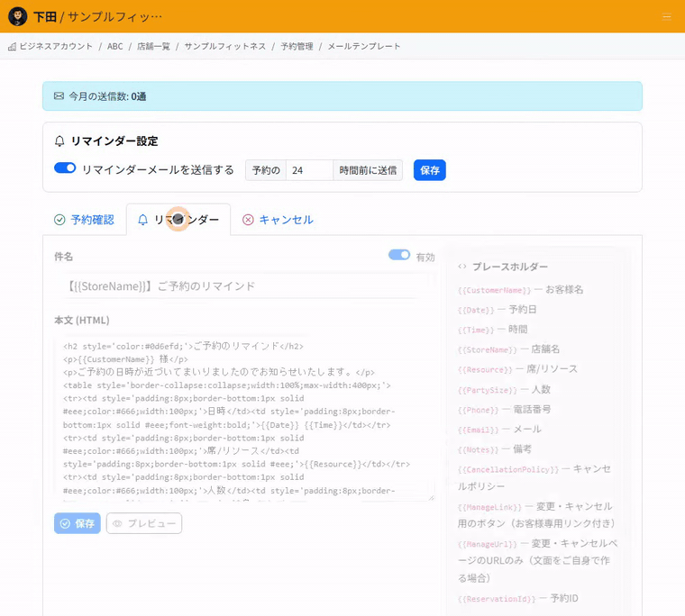Image resolution: width=685 pixels, height=616 pixels.
Task: Focus the 件名 subject input field
Action: [244, 286]
